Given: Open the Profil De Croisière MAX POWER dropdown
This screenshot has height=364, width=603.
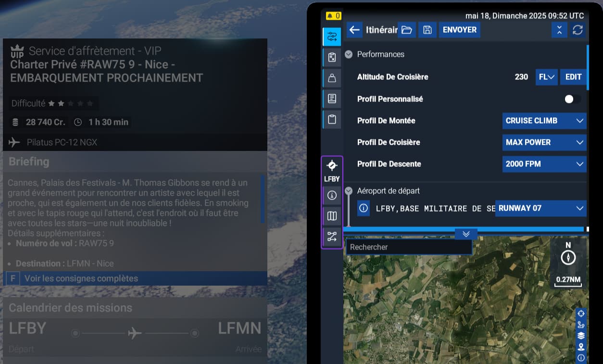Looking at the screenshot, I should (544, 142).
